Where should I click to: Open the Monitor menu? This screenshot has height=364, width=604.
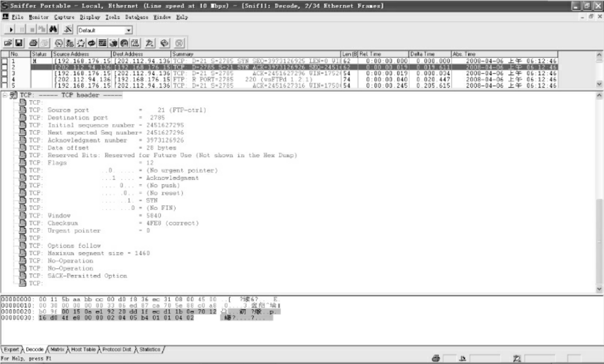click(x=39, y=17)
